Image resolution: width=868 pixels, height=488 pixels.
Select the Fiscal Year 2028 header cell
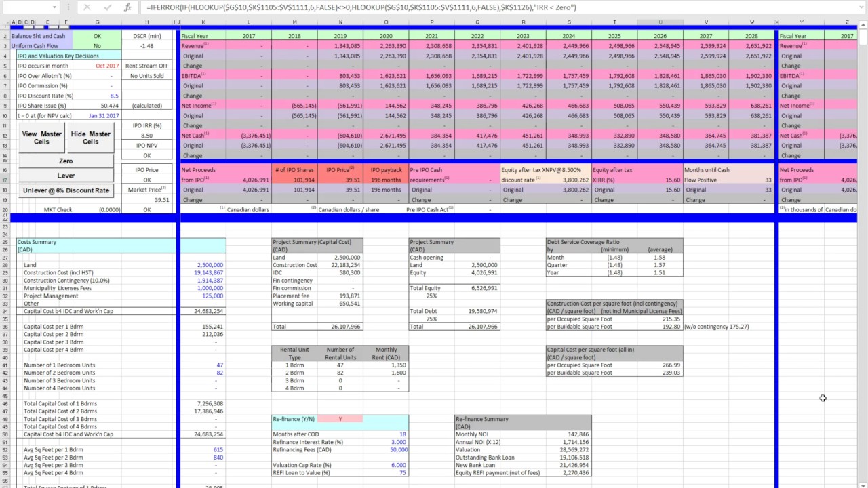[x=752, y=36]
